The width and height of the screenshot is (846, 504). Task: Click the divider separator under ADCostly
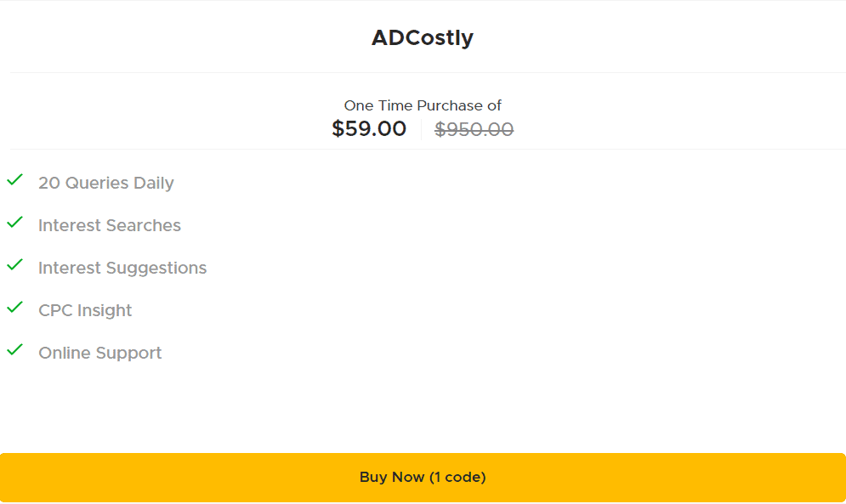(x=423, y=72)
